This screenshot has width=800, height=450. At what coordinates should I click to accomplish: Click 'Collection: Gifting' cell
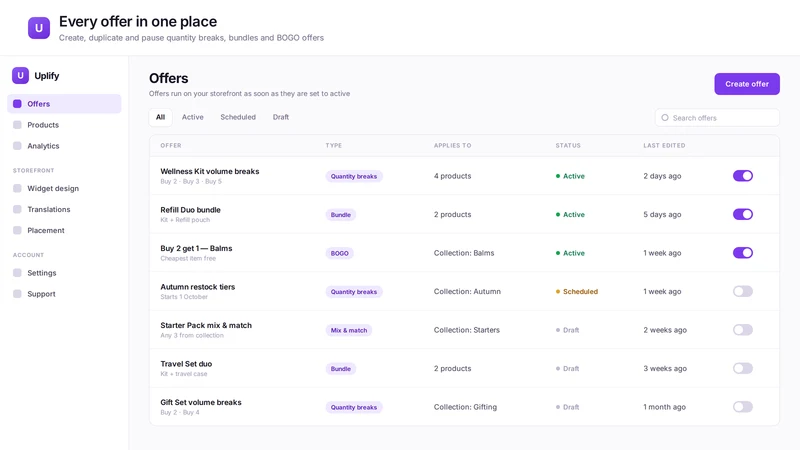(x=465, y=407)
